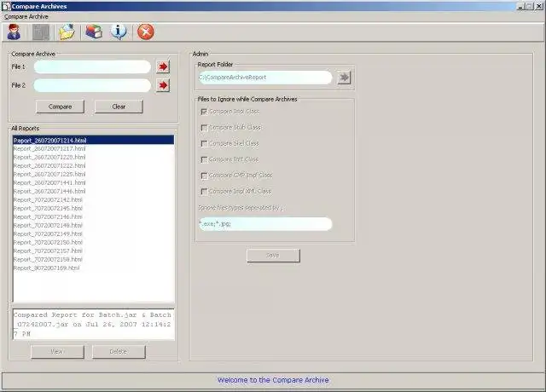Focus the File 2 input field
This screenshot has height=392, width=546.
(x=92, y=85)
